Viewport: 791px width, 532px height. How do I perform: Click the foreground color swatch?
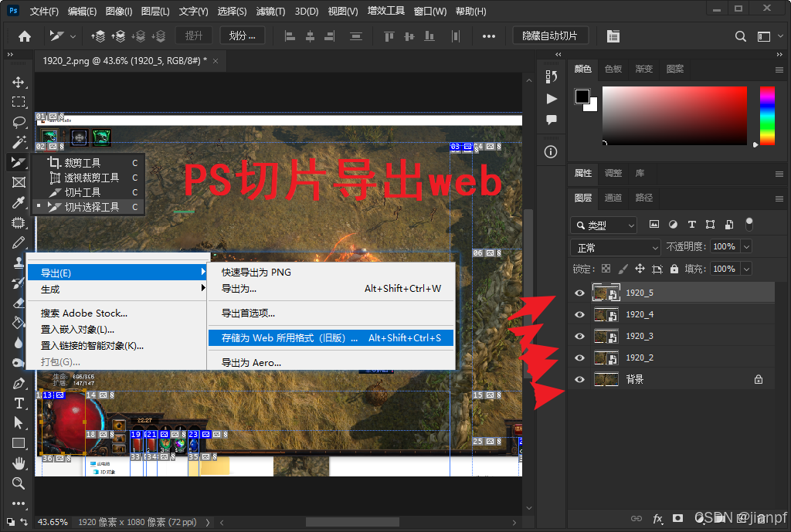(x=582, y=97)
